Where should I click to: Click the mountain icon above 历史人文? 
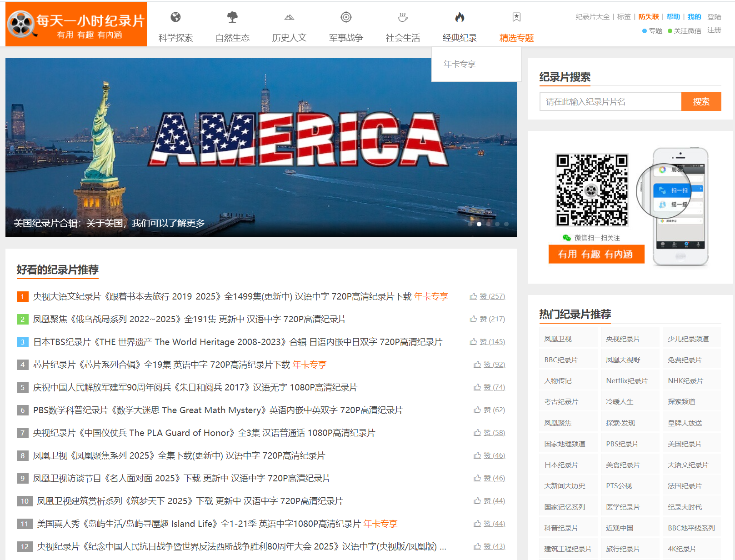(289, 17)
